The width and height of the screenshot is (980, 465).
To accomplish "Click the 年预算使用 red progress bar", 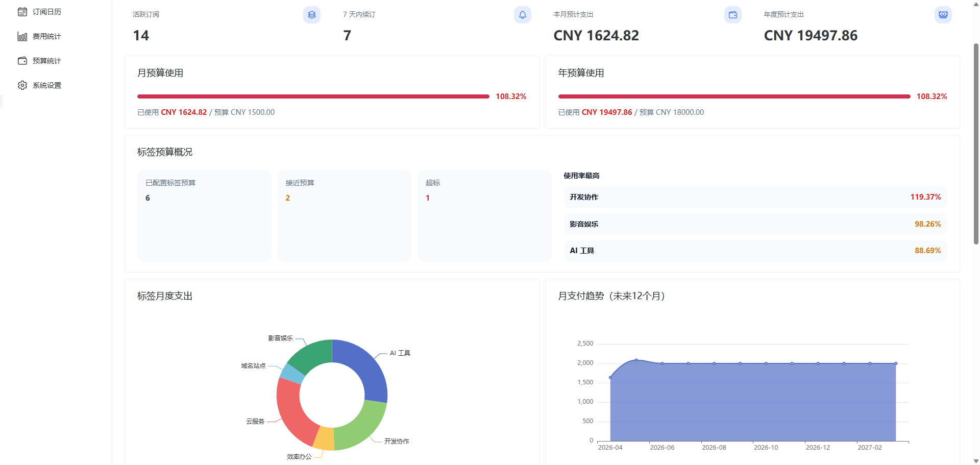I will point(734,96).
